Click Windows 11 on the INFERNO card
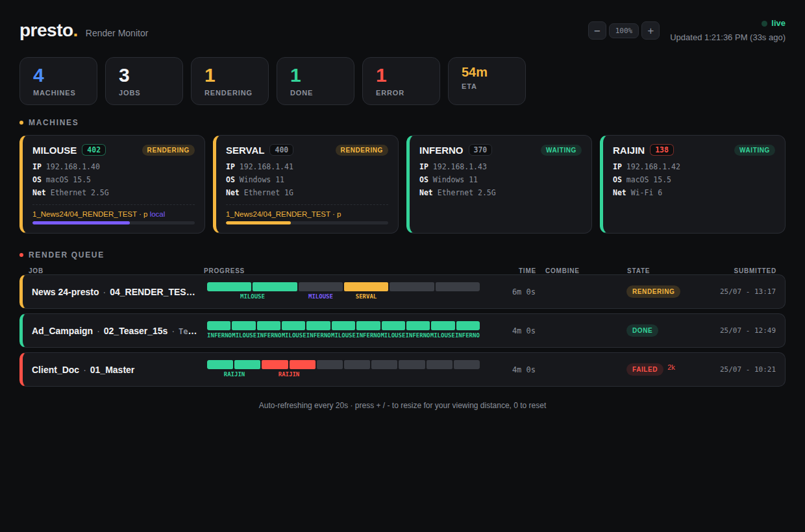Image resolution: width=805 pixels, height=532 pixels. point(455,180)
